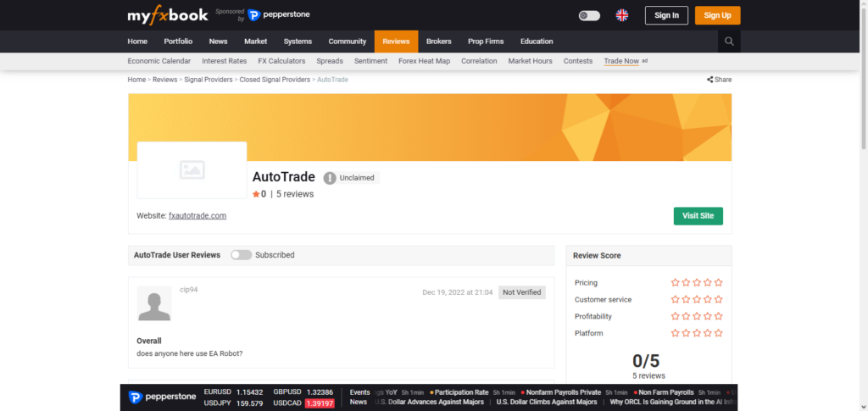Open Correlation link
Screen dimensions: 868x411
479,61
